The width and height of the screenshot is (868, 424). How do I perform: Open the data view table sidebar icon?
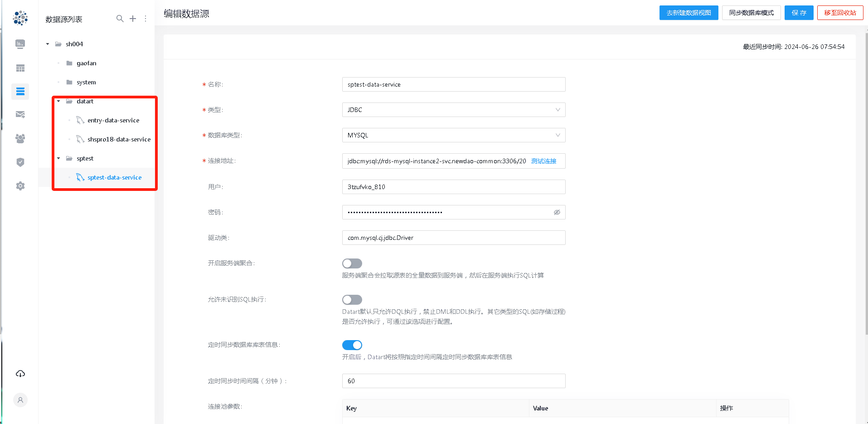tap(20, 68)
